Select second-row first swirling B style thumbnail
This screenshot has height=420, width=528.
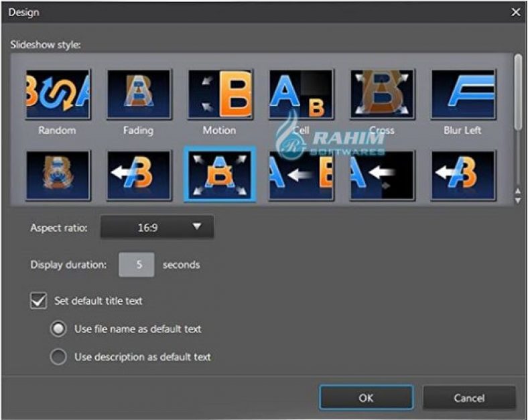point(58,176)
